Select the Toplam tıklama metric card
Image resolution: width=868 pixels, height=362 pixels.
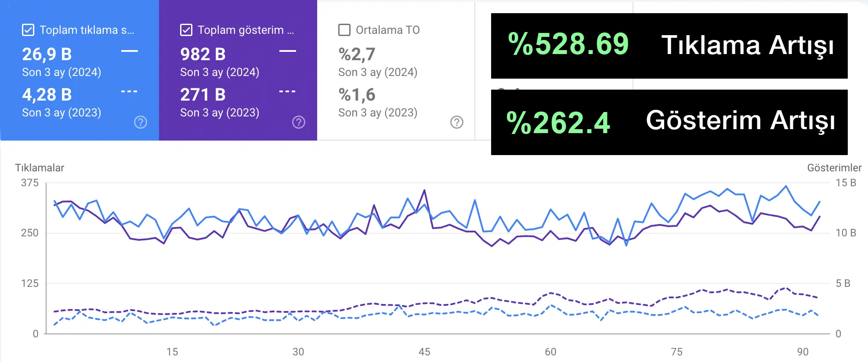80,70
